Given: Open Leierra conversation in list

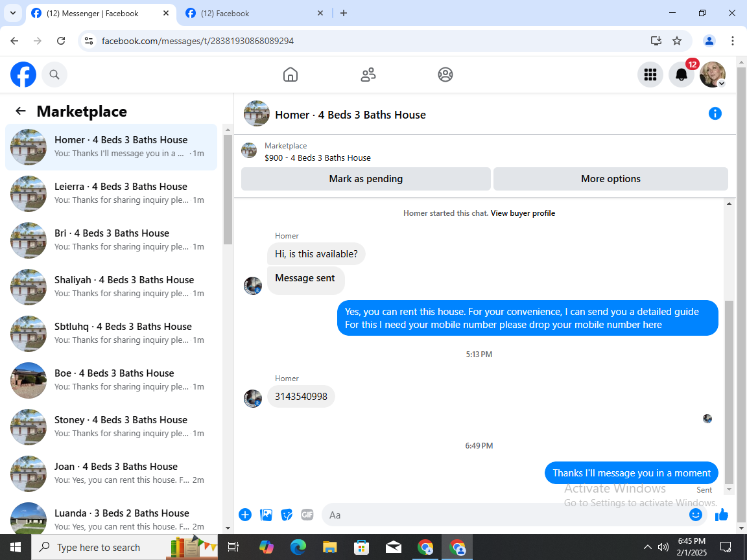Looking at the screenshot, I should (x=111, y=193).
